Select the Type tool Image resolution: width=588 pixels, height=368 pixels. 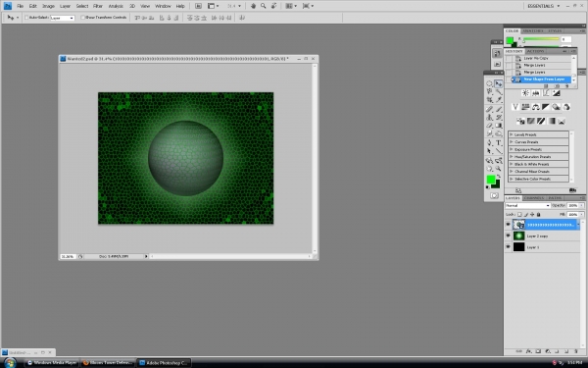(499, 142)
